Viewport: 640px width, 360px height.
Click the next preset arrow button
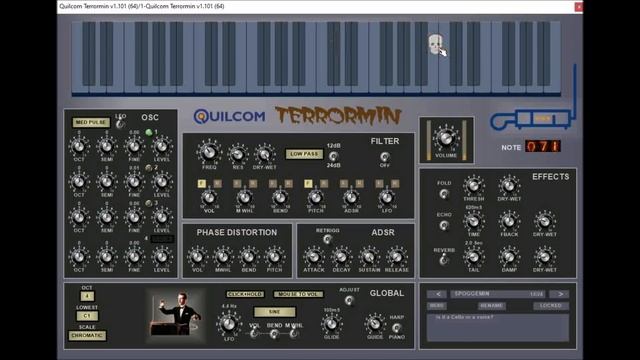[x=560, y=294]
